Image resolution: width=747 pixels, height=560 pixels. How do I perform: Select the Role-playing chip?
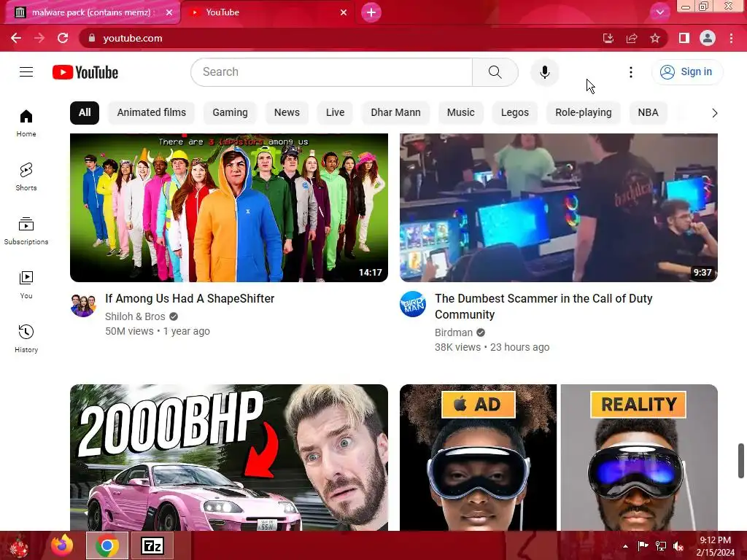click(583, 112)
